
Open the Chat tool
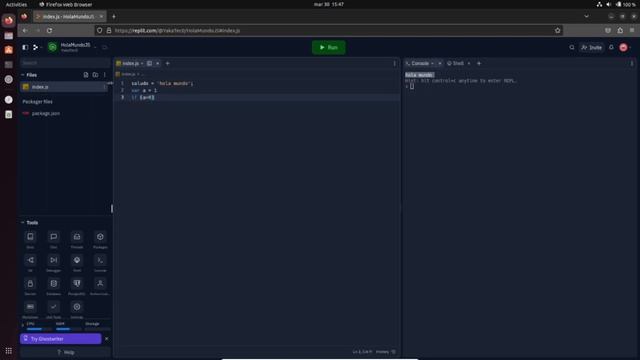53,240
